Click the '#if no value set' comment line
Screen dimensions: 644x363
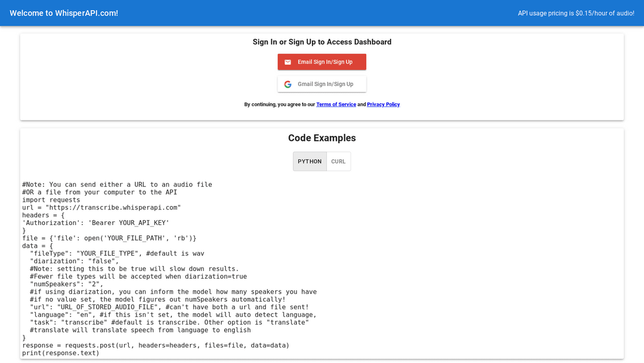point(157,300)
